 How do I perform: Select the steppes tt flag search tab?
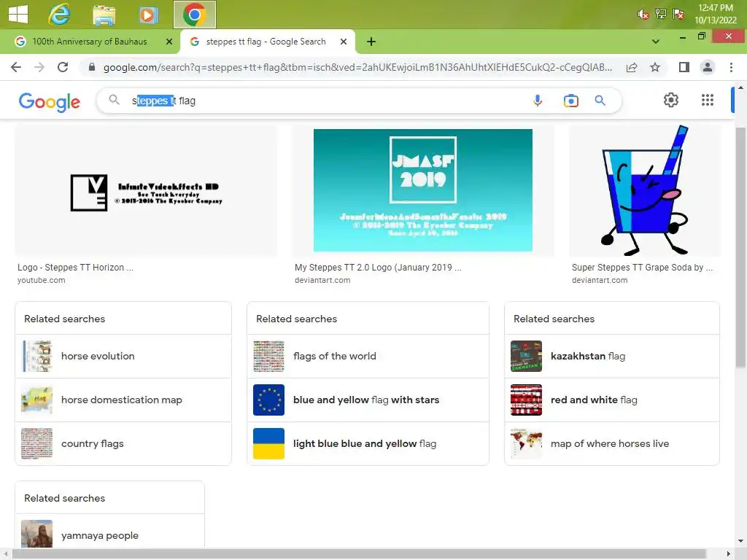tap(266, 42)
